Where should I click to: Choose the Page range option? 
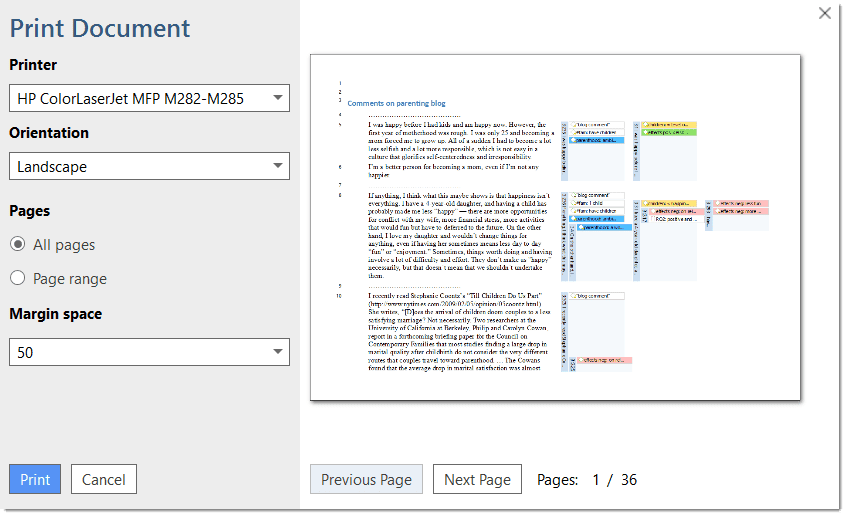click(x=18, y=278)
